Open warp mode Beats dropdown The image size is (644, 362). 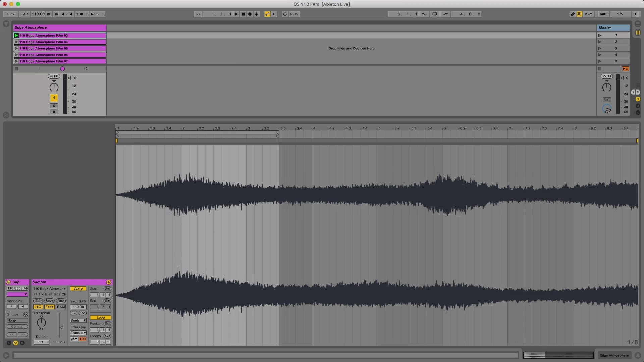(x=78, y=320)
